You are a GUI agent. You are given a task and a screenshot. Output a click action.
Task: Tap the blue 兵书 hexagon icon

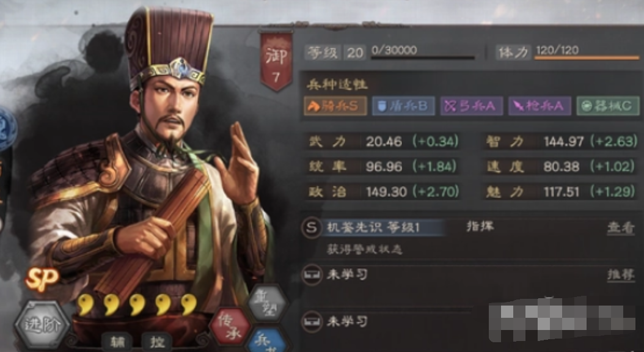click(x=268, y=340)
